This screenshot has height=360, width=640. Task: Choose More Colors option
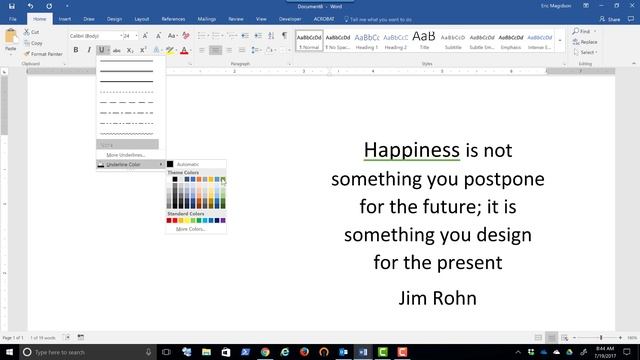(191, 229)
